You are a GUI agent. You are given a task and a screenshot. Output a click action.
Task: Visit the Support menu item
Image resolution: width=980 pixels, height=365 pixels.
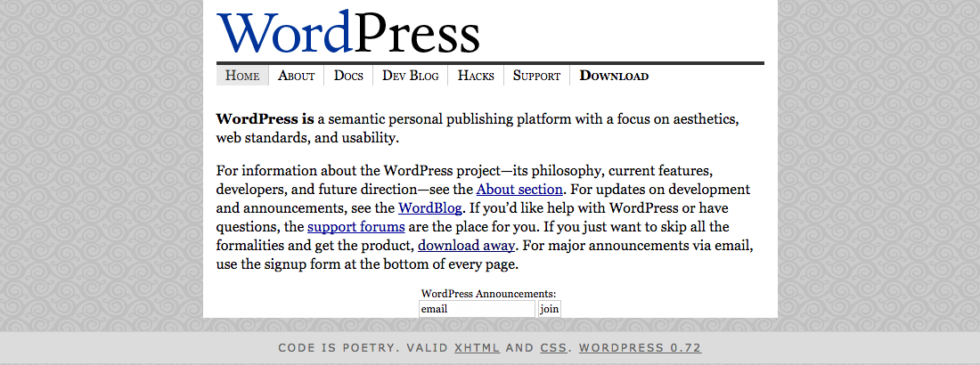click(x=536, y=76)
